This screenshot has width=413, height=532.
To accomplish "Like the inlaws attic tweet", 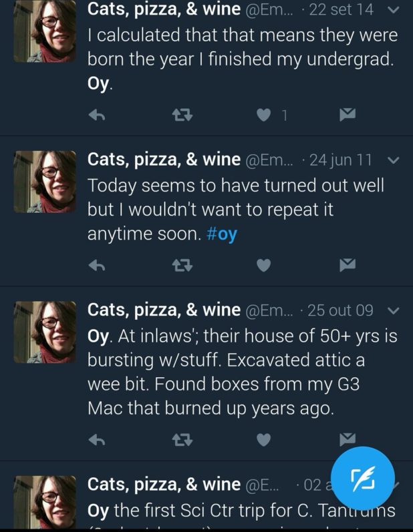I will tap(264, 439).
